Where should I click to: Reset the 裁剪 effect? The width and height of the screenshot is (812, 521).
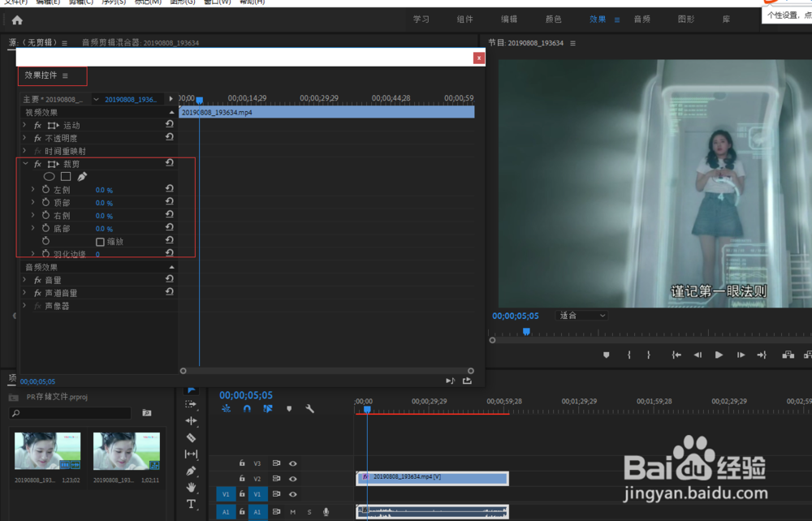170,163
